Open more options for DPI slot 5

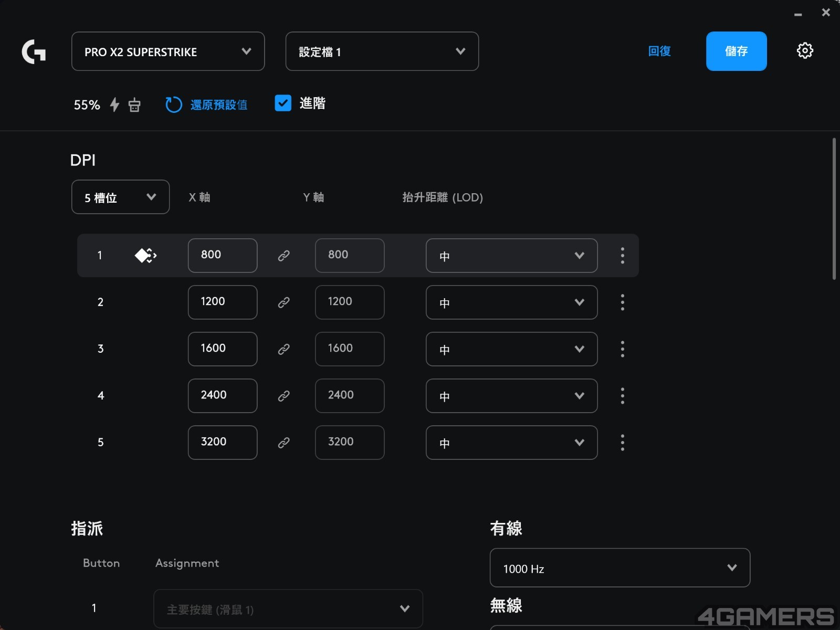click(622, 443)
